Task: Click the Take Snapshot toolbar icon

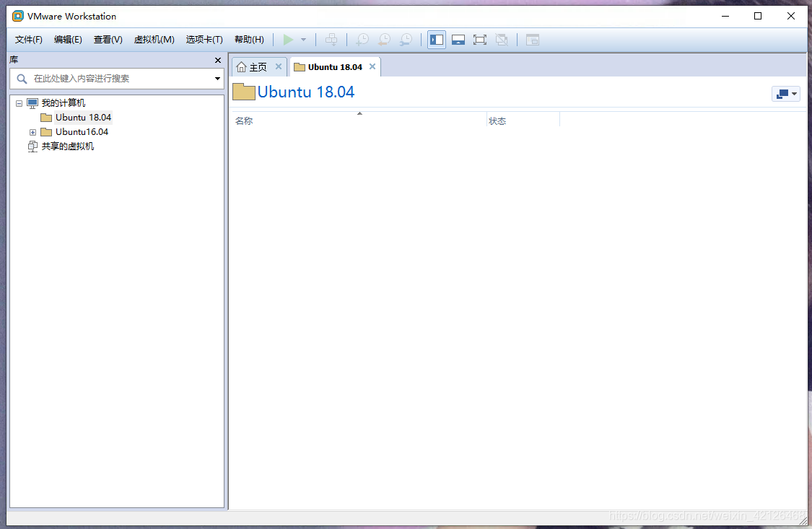Action: (x=362, y=40)
